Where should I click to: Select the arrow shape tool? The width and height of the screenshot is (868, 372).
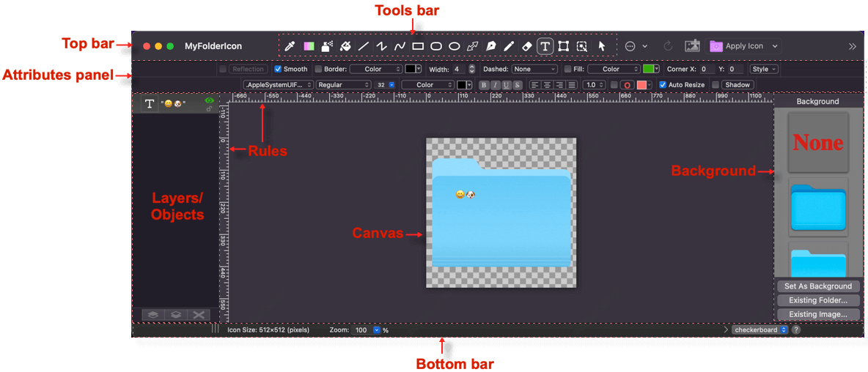pyautogui.click(x=472, y=46)
